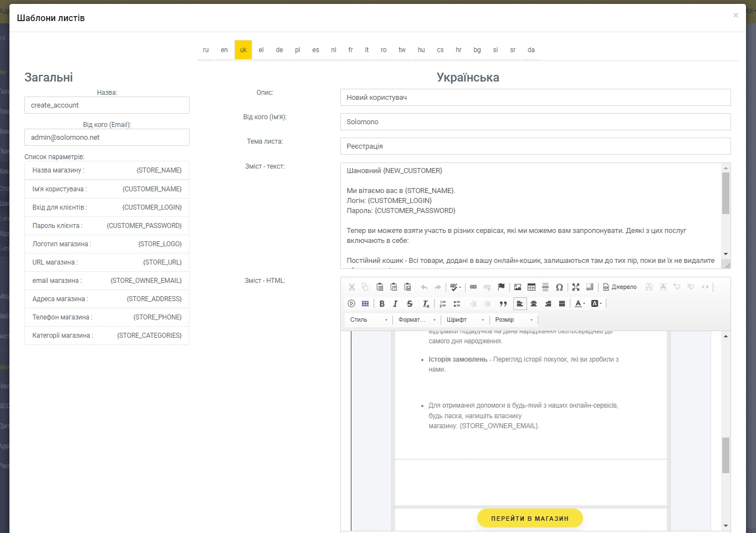Apply block quote formatting
756x533 pixels.
[x=503, y=304]
